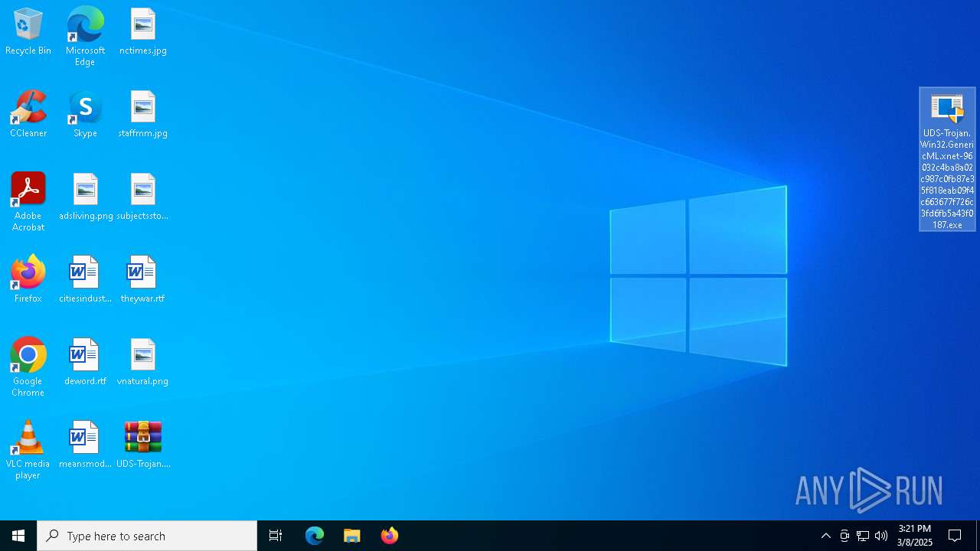Image resolution: width=980 pixels, height=551 pixels.
Task: Select the meansmod... Word document icon
Action: (x=85, y=445)
